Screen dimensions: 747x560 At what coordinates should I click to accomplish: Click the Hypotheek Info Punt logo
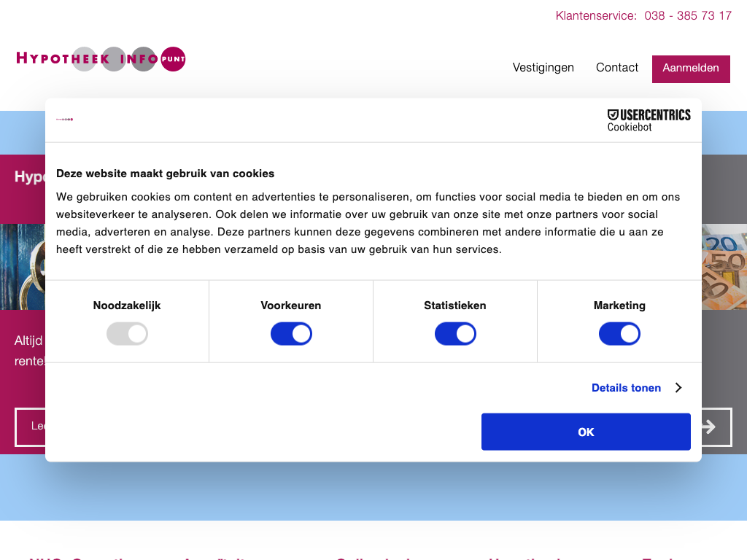tap(101, 58)
